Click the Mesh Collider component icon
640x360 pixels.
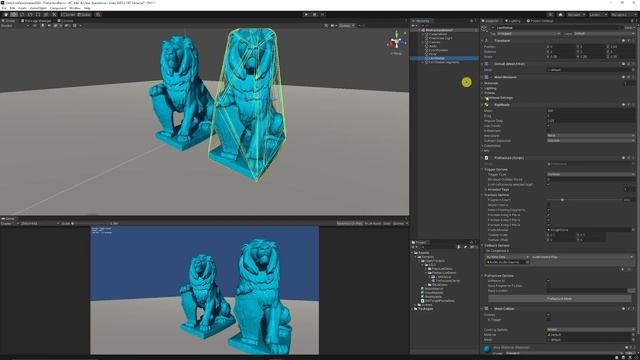click(x=487, y=309)
